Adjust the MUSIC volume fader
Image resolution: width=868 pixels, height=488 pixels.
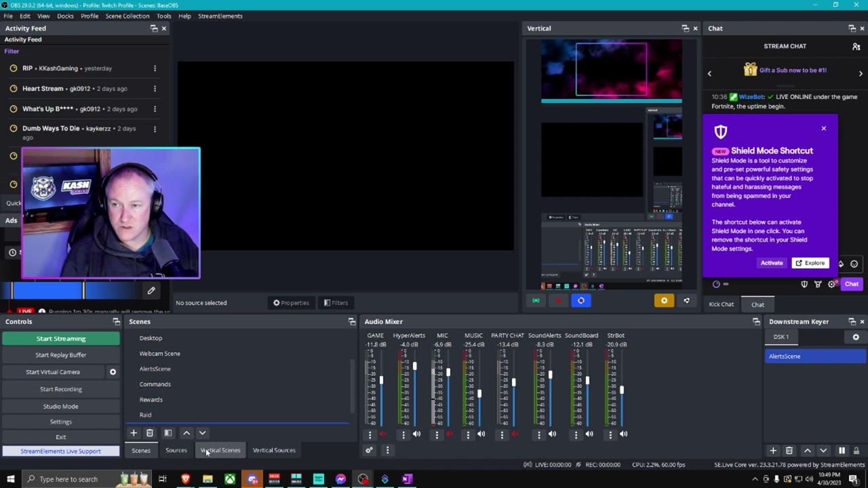479,394
